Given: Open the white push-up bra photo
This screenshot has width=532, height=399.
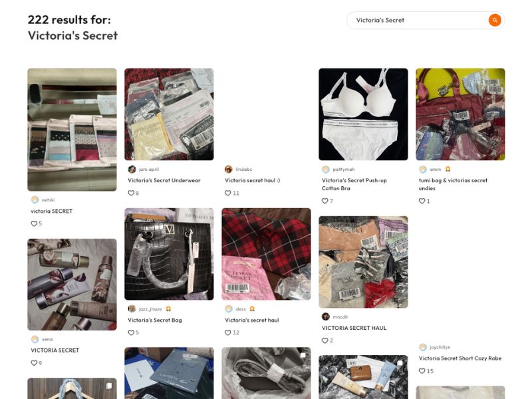Looking at the screenshot, I should [363, 114].
